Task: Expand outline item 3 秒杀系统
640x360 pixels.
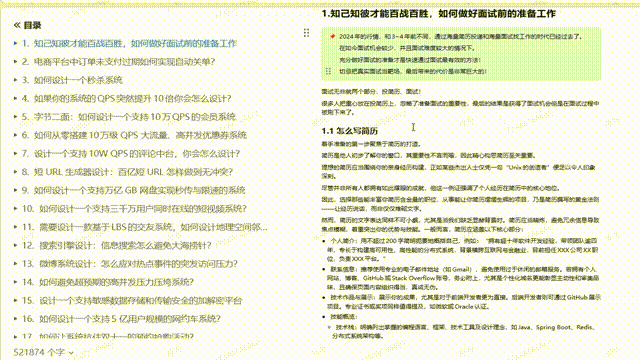Action: coord(16,80)
